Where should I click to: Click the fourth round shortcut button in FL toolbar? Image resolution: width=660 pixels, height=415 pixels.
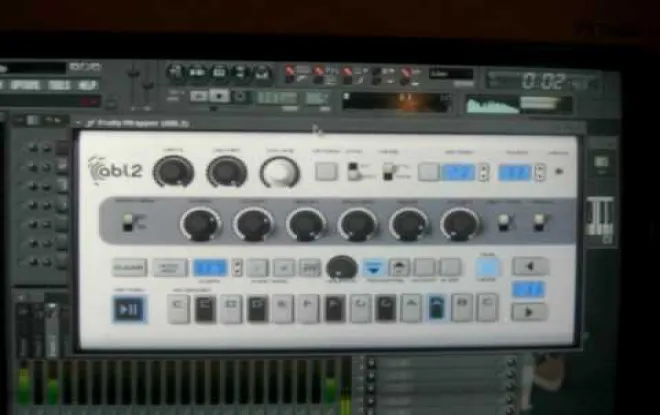240,72
